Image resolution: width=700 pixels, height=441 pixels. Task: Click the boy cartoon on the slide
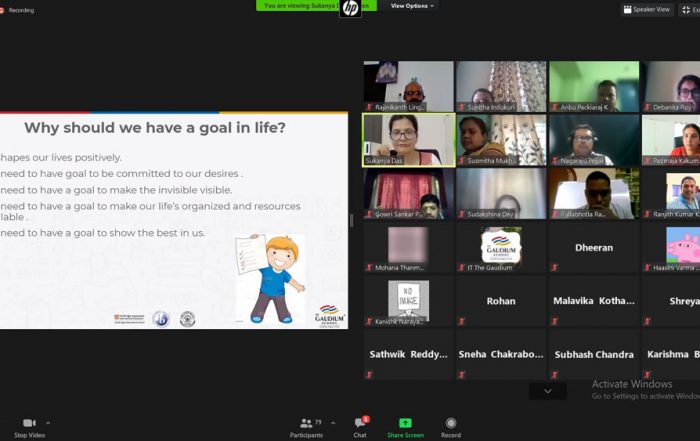[271, 279]
